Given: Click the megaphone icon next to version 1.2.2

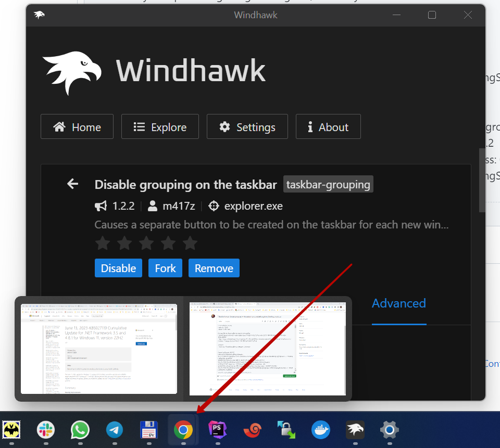Looking at the screenshot, I should click(101, 206).
